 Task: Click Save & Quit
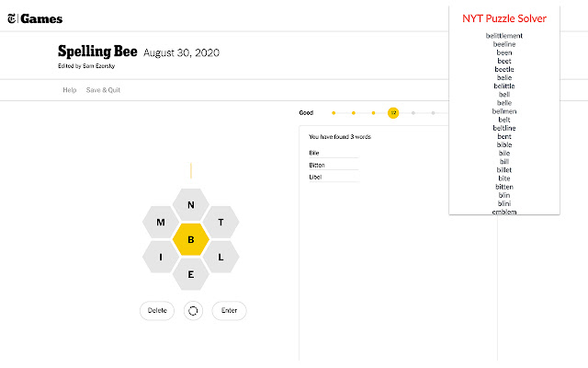coord(103,90)
